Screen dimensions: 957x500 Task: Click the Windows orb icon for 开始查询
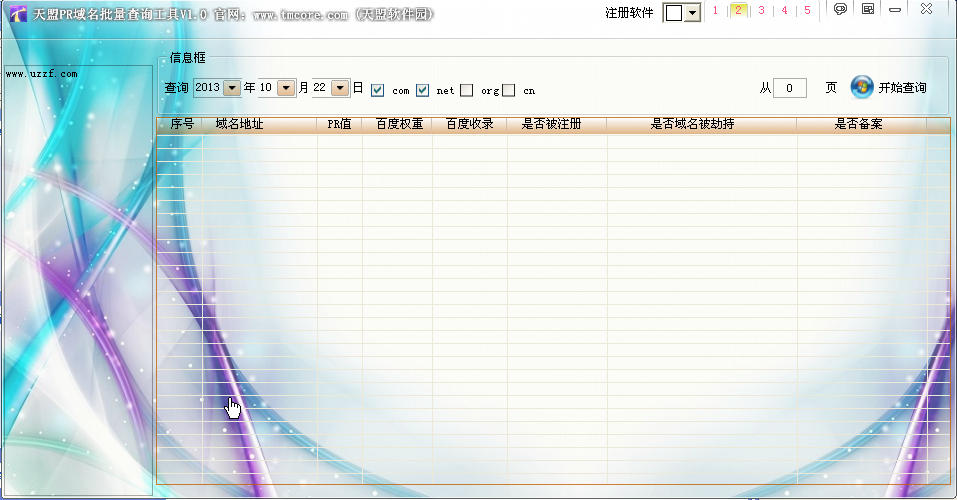[x=861, y=88]
